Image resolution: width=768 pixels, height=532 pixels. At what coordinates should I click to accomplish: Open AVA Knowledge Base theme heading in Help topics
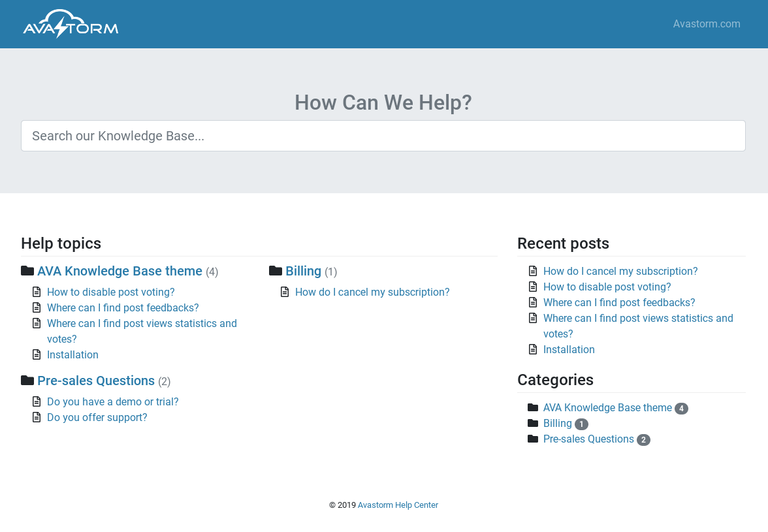tap(120, 271)
